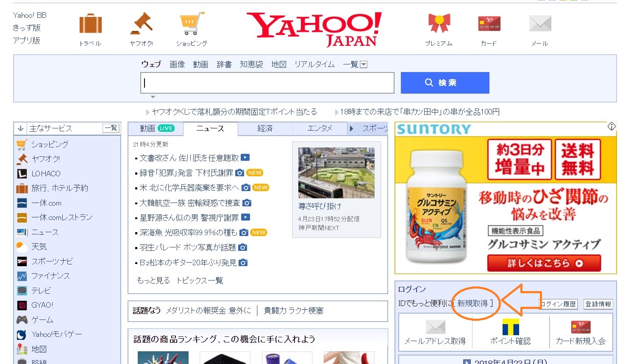628x364 pixels.
Task: Click the Yahoo!モバゲー icon in the sidebar
Action: pyautogui.click(x=22, y=335)
